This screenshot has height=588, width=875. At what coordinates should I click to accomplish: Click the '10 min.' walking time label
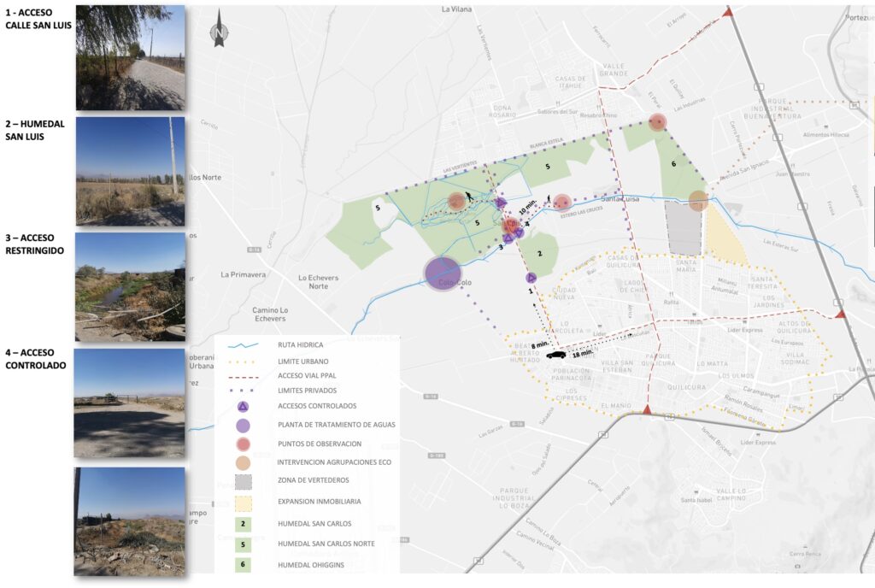click(528, 207)
